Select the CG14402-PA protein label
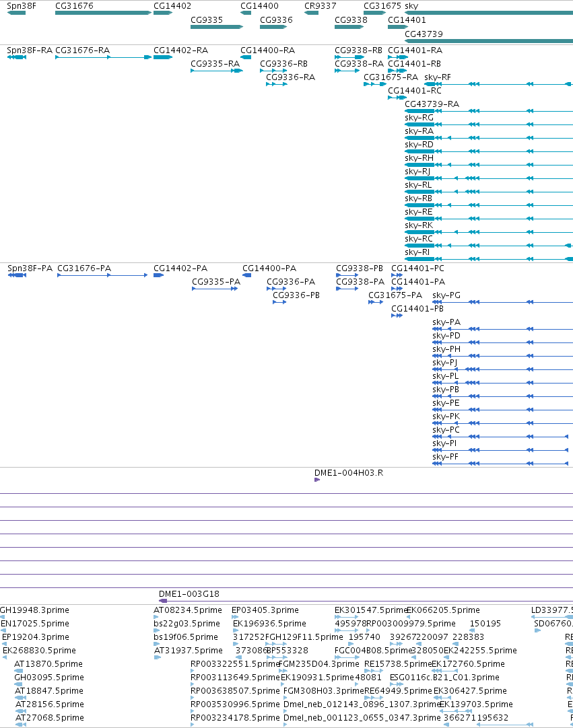Viewport: 573px width, 728px height. (x=180, y=268)
